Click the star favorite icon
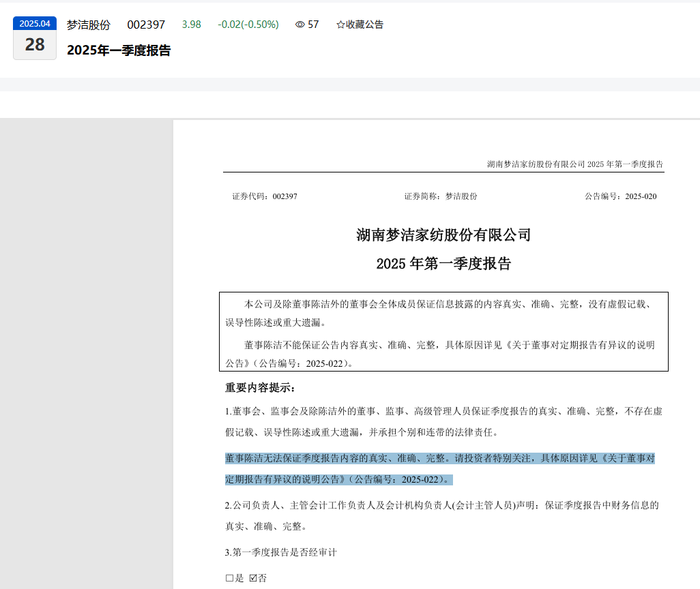Viewport: 700px width, 589px height. [x=340, y=25]
